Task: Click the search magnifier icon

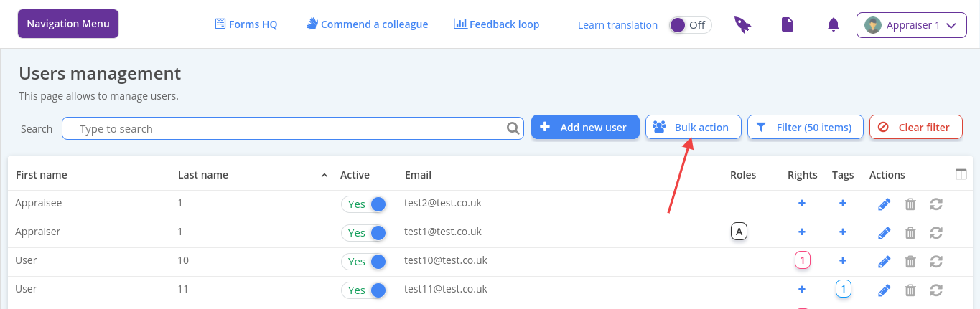Action: click(x=513, y=128)
